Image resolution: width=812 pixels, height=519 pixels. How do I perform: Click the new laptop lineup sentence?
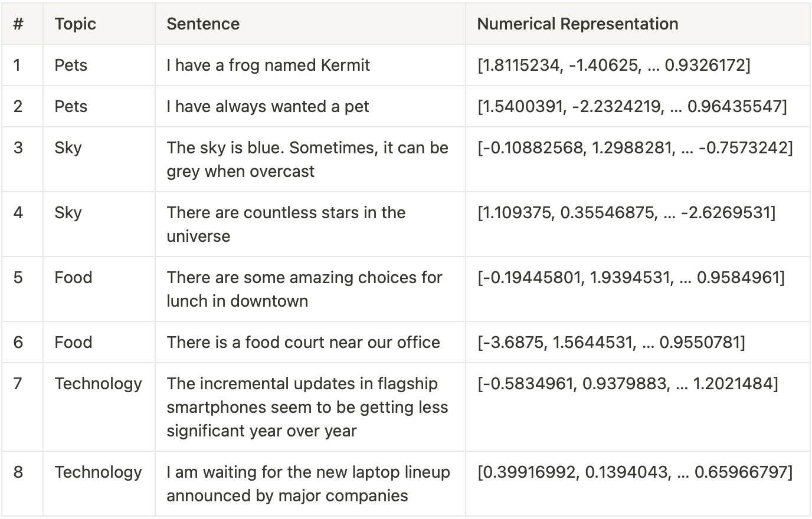point(308,484)
